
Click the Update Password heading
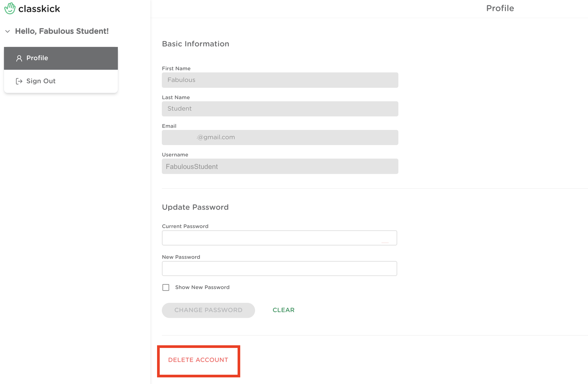pyautogui.click(x=195, y=207)
